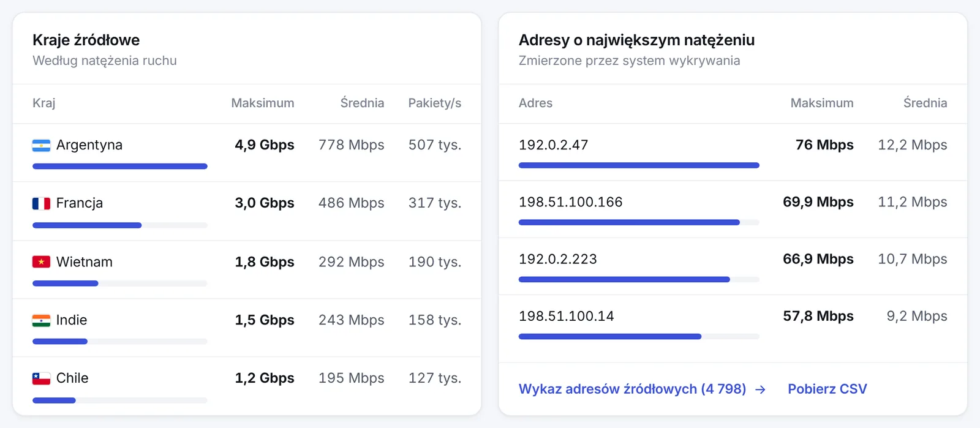Screen dimensions: 980x428
Task: Click the 66,9 Mbps maximum value
Action: click(x=818, y=259)
